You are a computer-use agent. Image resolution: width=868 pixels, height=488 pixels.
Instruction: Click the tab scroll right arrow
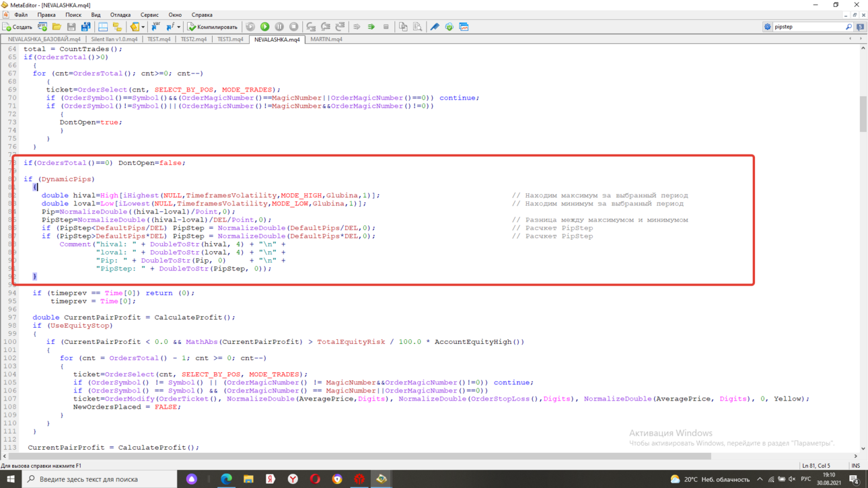pos(861,39)
